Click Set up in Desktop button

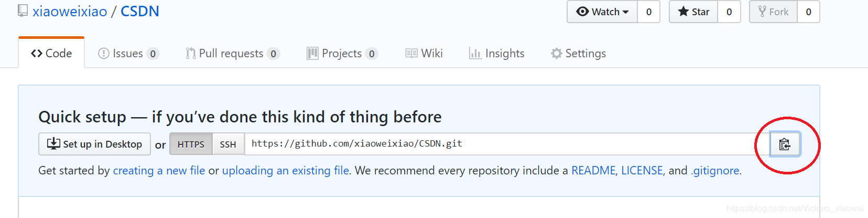95,144
